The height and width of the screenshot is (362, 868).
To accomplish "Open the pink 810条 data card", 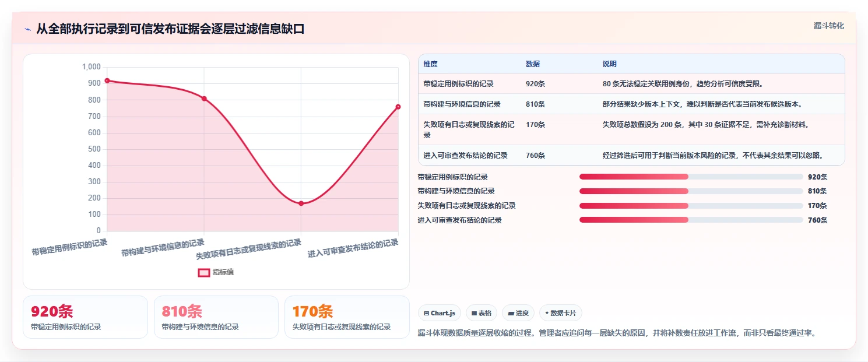I will point(216,317).
